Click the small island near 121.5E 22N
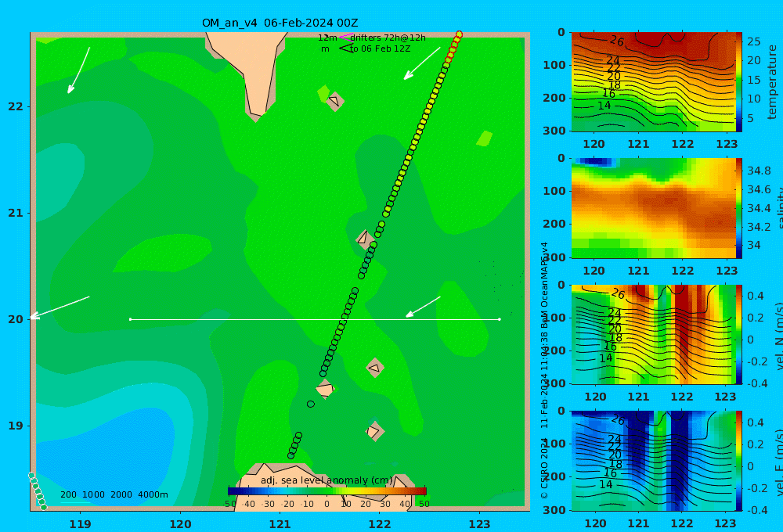Screen dimensions: 783x532 (334, 101)
